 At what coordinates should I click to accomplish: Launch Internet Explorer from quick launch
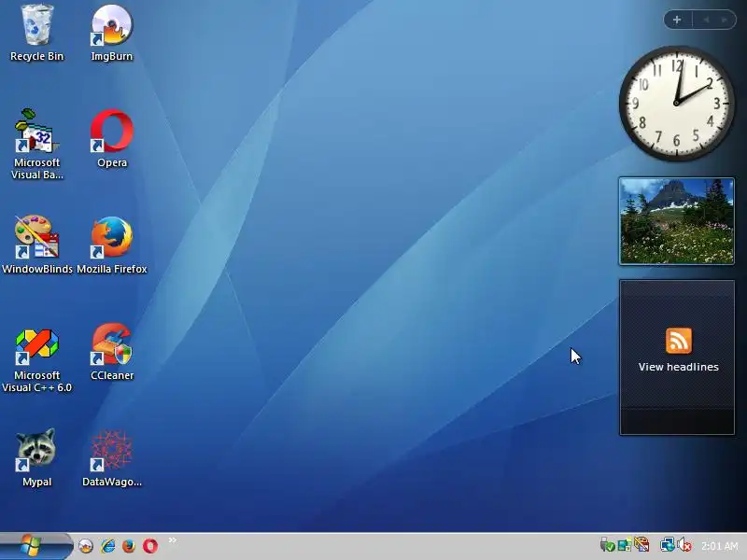tap(108, 546)
